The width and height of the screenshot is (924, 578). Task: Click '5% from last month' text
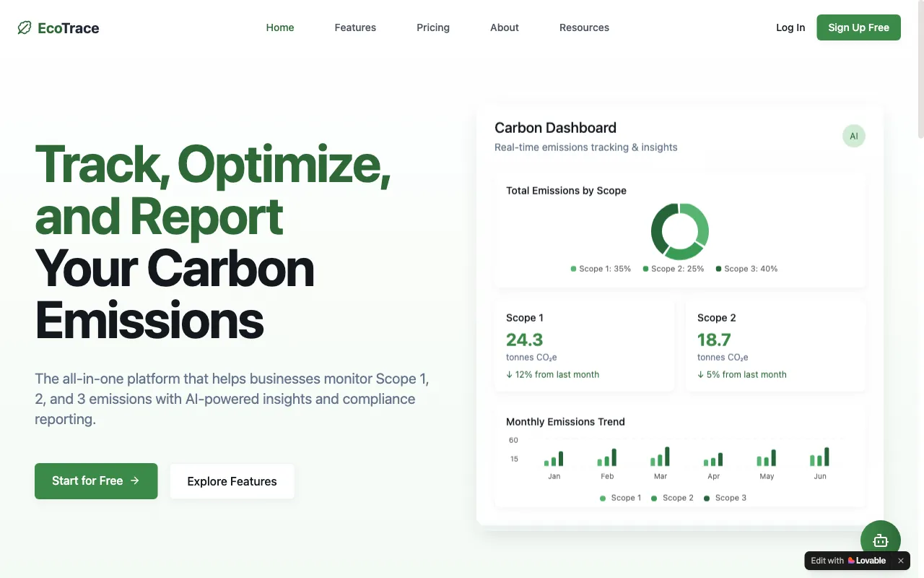(x=746, y=374)
